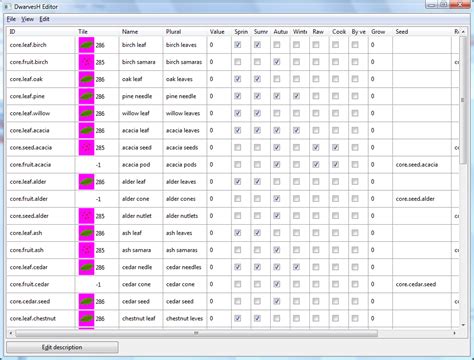
Task: Click the 'ash samara' name cell
Action: pos(141,250)
